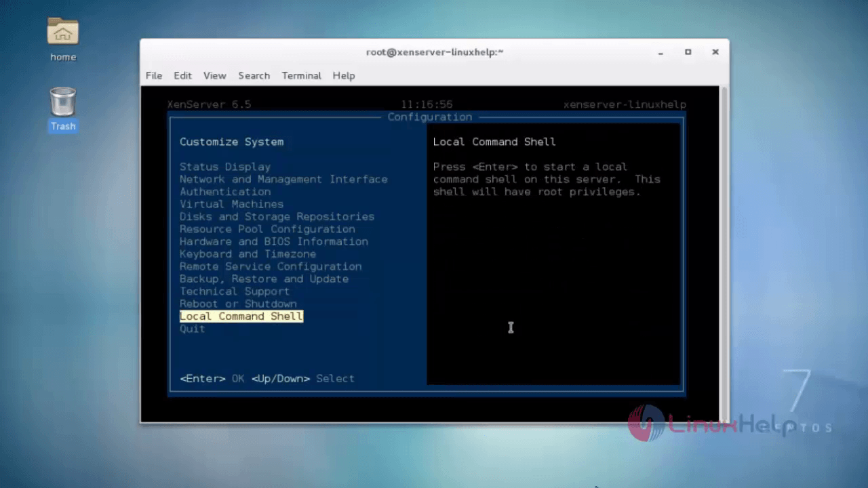
Task: Click the terminal window title bar
Action: pyautogui.click(x=434, y=52)
